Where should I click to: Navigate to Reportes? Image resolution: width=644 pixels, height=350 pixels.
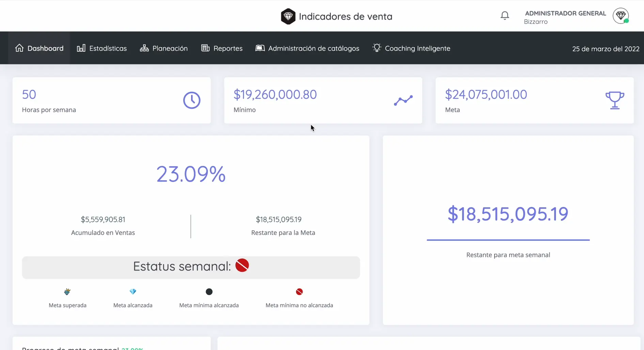222,48
